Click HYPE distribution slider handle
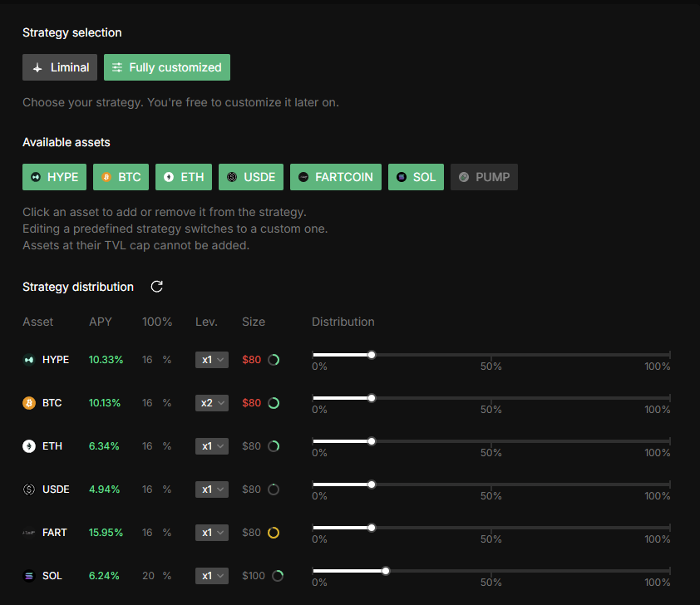The image size is (700, 605). pos(372,355)
